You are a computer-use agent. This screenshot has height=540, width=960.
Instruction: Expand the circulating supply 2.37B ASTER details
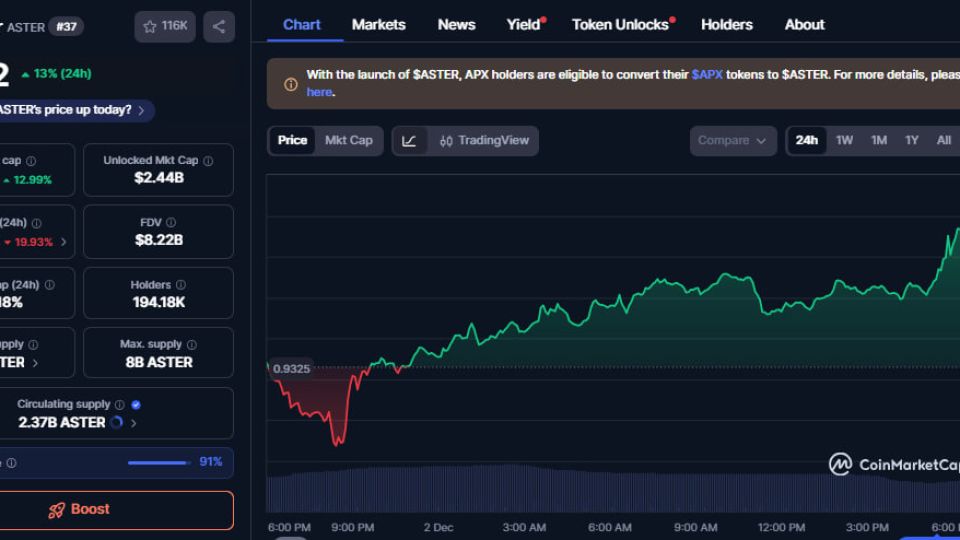point(134,423)
